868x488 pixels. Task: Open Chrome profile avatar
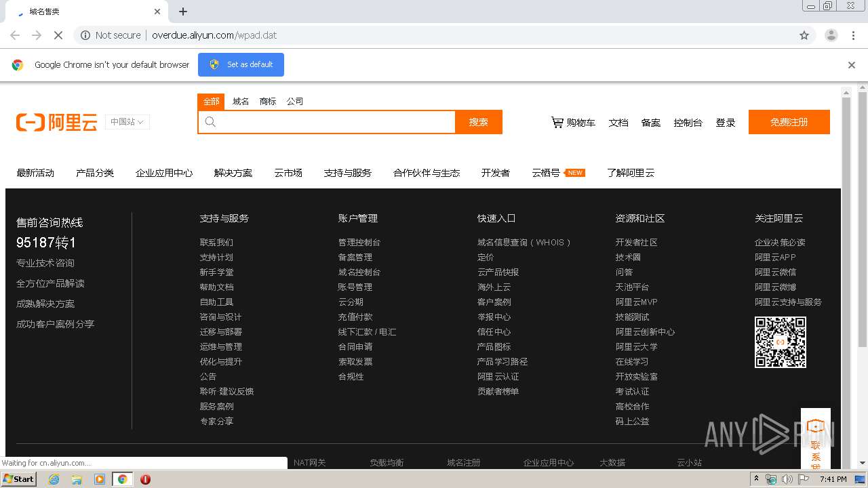(831, 35)
